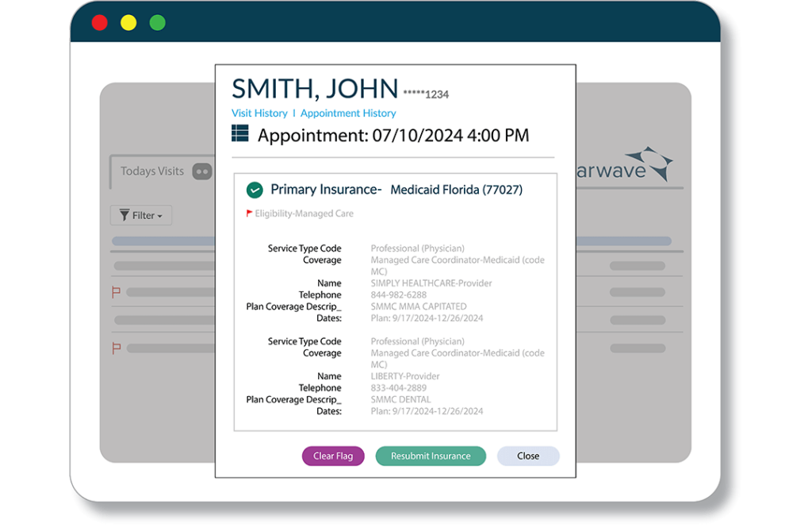The width and height of the screenshot is (812, 527).
Task: Open Visit History for John Smith
Action: [x=259, y=113]
